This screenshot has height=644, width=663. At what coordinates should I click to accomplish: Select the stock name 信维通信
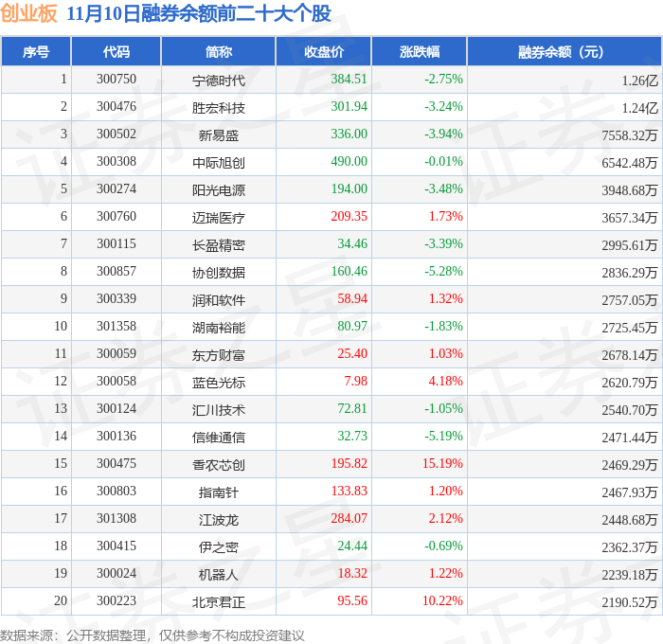219,438
